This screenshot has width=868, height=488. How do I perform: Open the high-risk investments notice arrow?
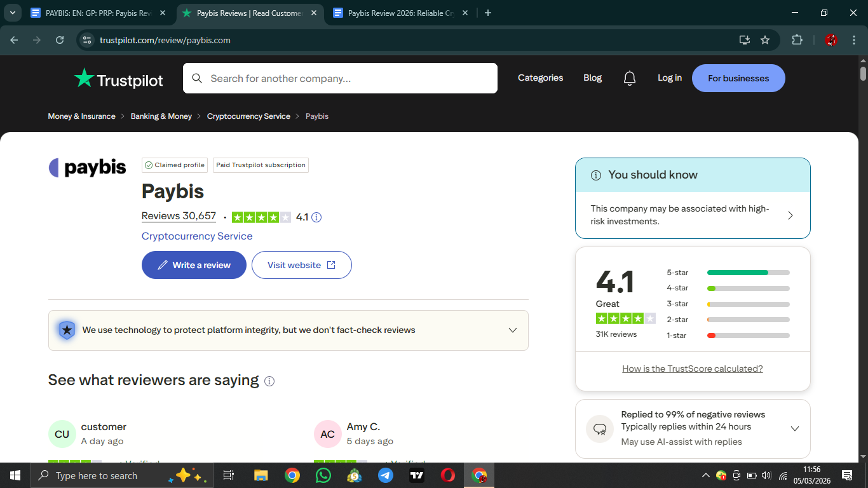(x=790, y=215)
